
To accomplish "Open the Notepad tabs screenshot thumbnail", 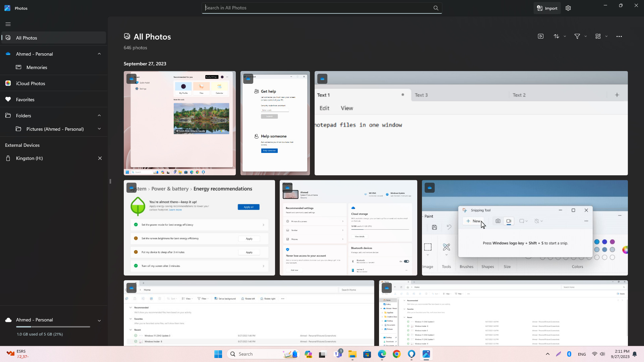I will pos(471,123).
